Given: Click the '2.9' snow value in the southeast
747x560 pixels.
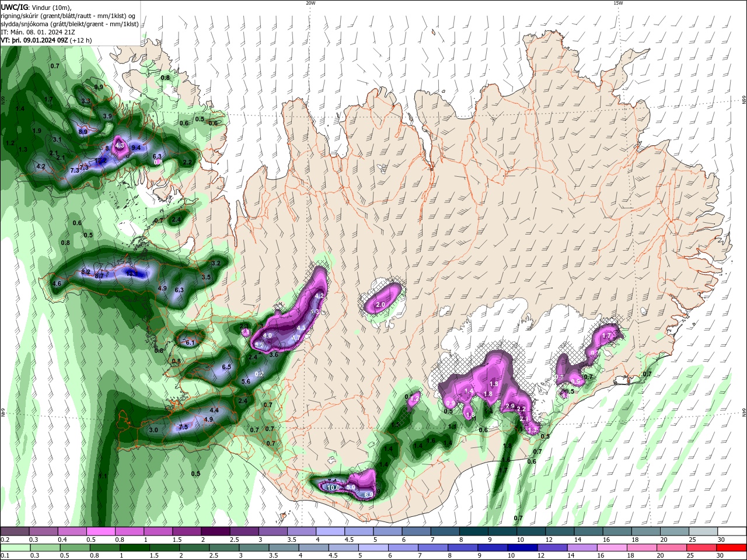Looking at the screenshot, I should pyautogui.click(x=510, y=406).
